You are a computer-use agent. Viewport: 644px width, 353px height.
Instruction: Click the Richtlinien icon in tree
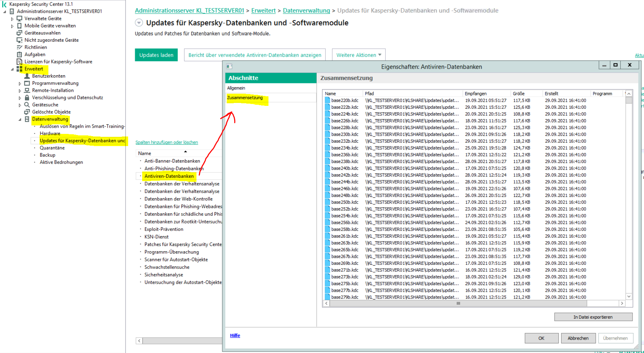coord(20,47)
